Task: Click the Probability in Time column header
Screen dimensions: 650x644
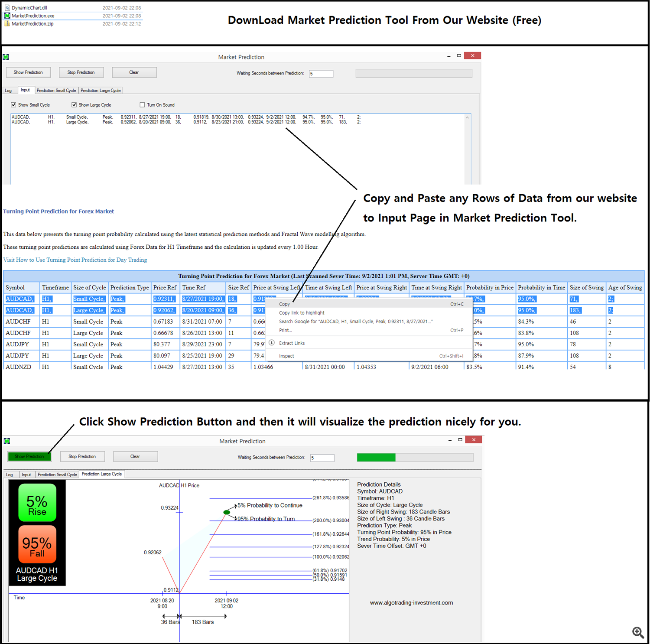Action: coord(542,287)
